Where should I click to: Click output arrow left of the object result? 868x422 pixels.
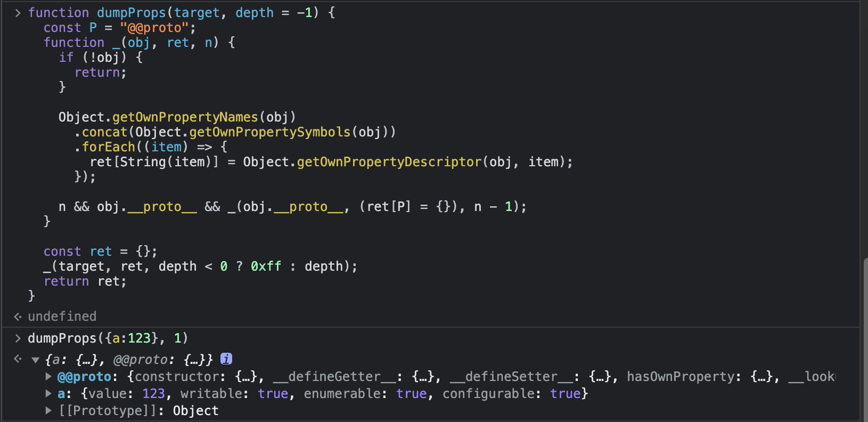[18, 359]
